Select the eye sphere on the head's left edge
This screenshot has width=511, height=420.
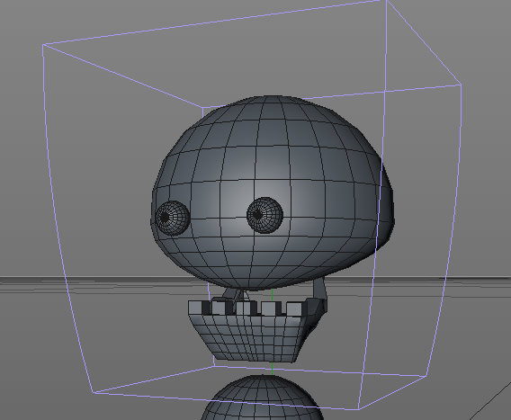click(172, 218)
